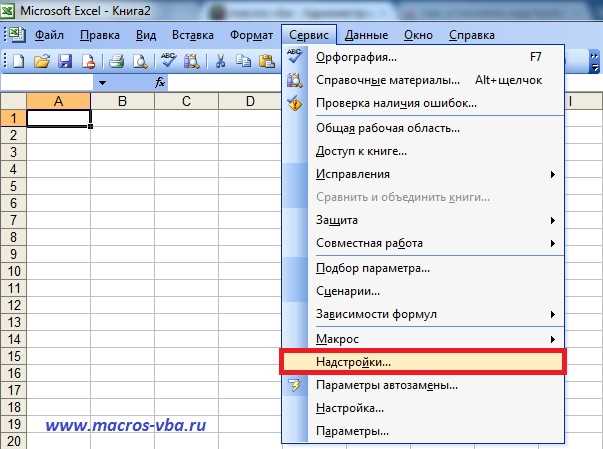Expand Зависимости формул submenu
Screen dimensions: 603x449
553,314
